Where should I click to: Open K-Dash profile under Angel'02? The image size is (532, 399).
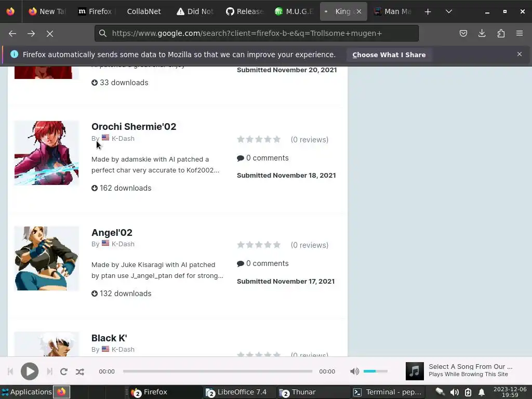click(123, 244)
